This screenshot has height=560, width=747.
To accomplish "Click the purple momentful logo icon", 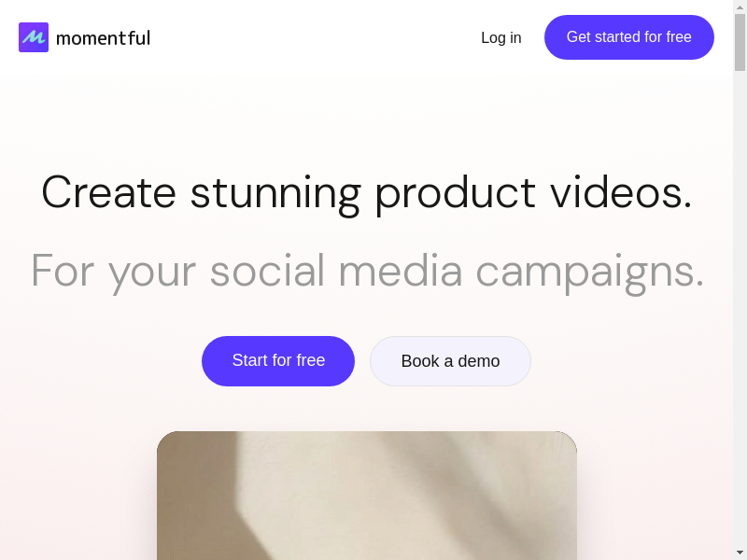I will pos(34,37).
